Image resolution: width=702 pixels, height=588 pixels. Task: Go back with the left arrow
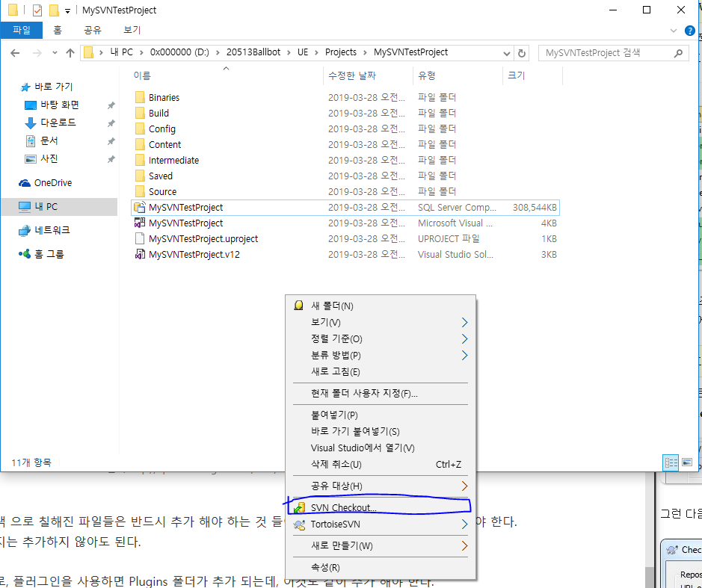[15, 53]
